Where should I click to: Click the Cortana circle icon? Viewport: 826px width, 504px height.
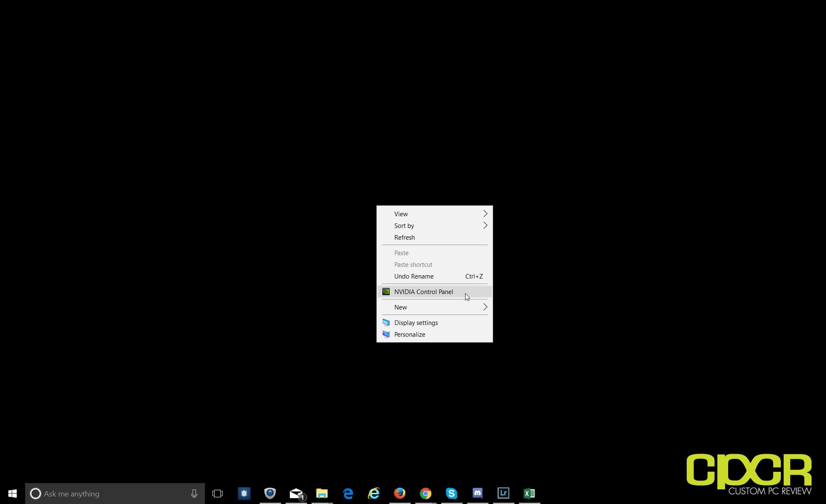pyautogui.click(x=36, y=494)
